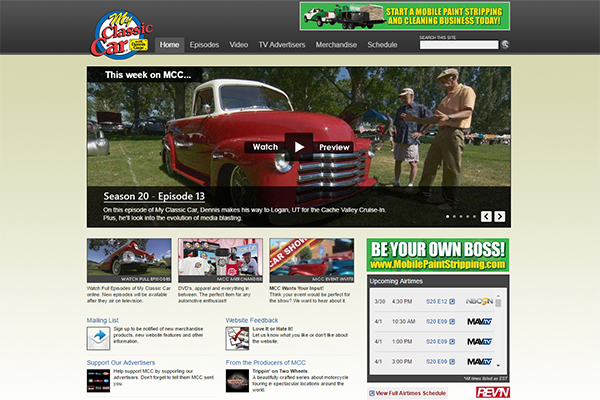Image resolution: width=600 pixels, height=400 pixels.
Task: Click the info icon in the 10:30 AM row
Action: point(452,322)
